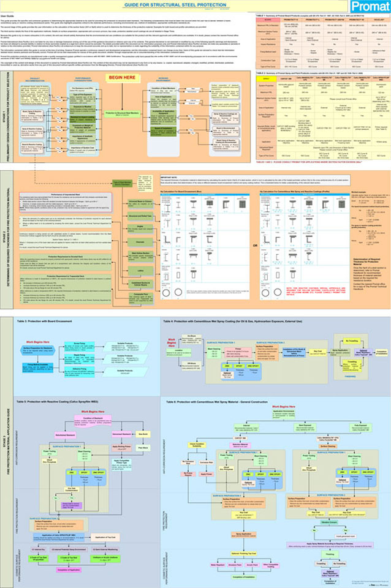Click the Screw Fixing box in Table 3
391x588 pixels.
coord(80,347)
